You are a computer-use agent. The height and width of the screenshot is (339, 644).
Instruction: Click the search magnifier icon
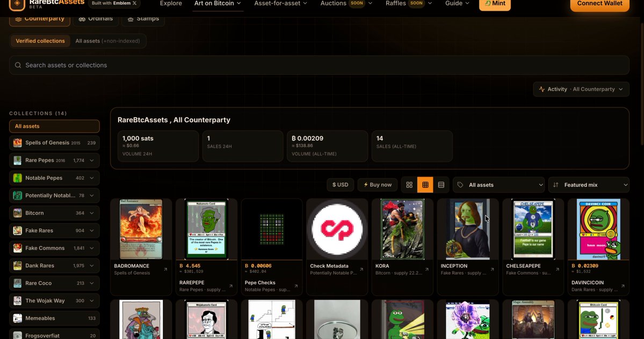click(x=18, y=65)
